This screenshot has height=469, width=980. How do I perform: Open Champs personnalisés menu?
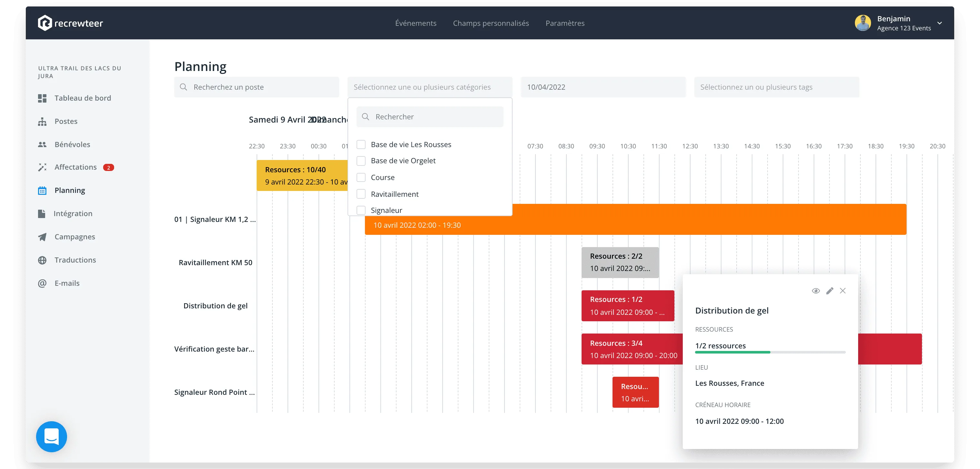click(x=491, y=23)
